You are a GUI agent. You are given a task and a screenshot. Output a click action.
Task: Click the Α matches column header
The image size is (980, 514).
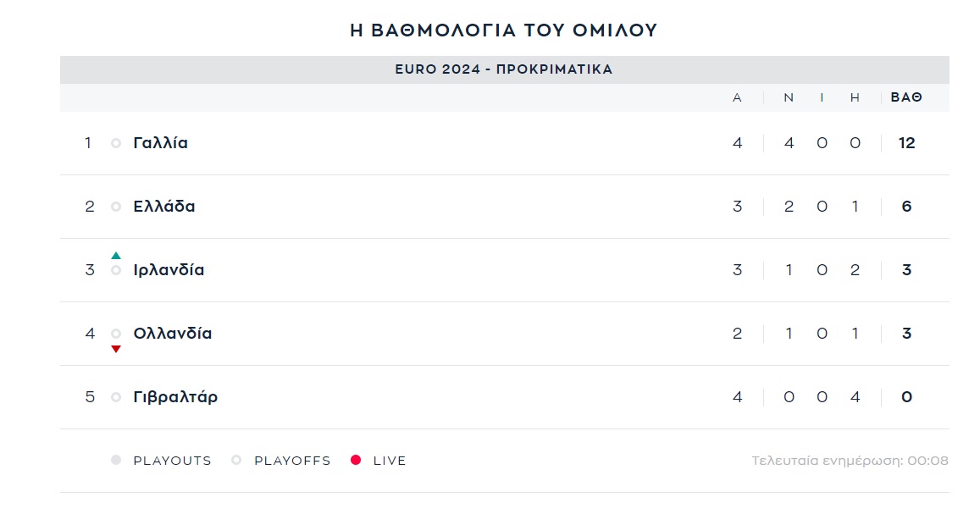pyautogui.click(x=737, y=97)
